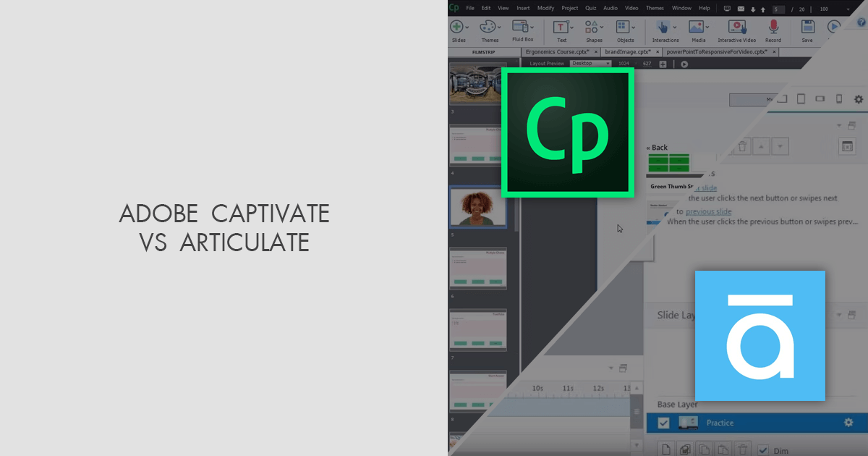Screen dimensions: 868x456
Task: Open the preferences gear in the responsive toolbar
Action: [x=858, y=99]
